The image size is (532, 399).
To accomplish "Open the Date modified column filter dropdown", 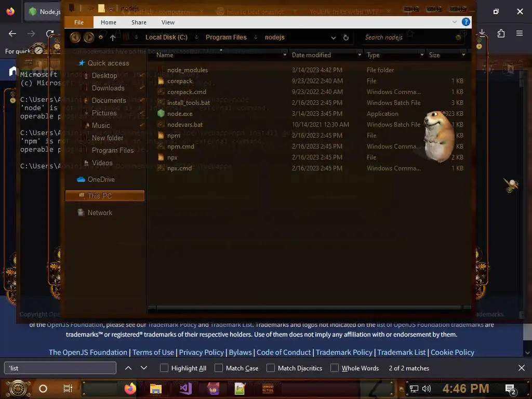I will pyautogui.click(x=360, y=55).
